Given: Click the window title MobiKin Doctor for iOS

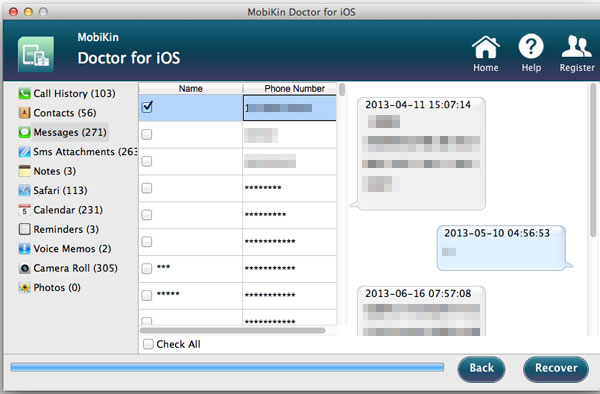Looking at the screenshot, I should point(301,12).
